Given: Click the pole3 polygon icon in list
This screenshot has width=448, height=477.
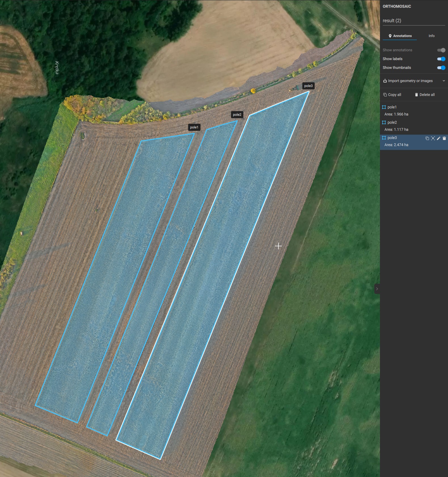Looking at the screenshot, I should coord(384,138).
